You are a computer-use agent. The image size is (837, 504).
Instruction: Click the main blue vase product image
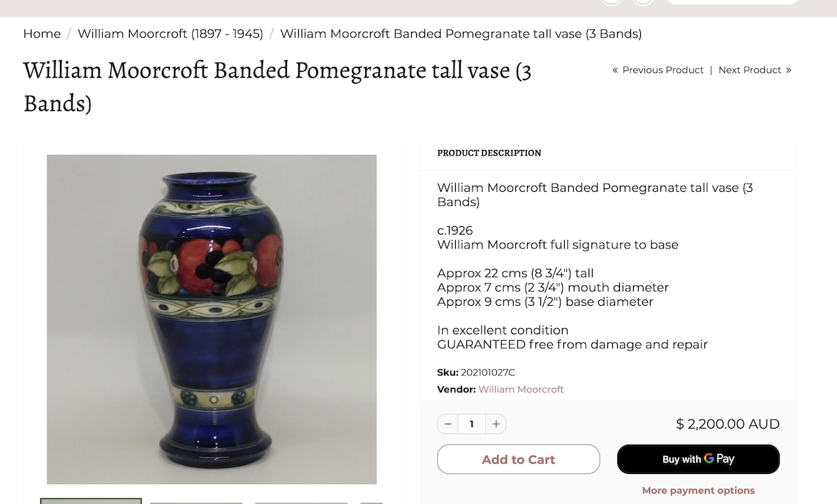point(212,319)
